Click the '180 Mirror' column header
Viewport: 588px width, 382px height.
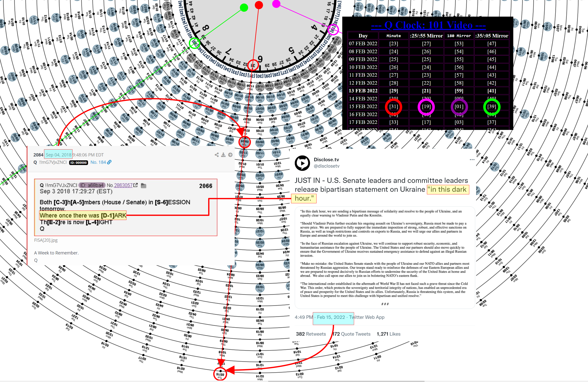tap(459, 36)
